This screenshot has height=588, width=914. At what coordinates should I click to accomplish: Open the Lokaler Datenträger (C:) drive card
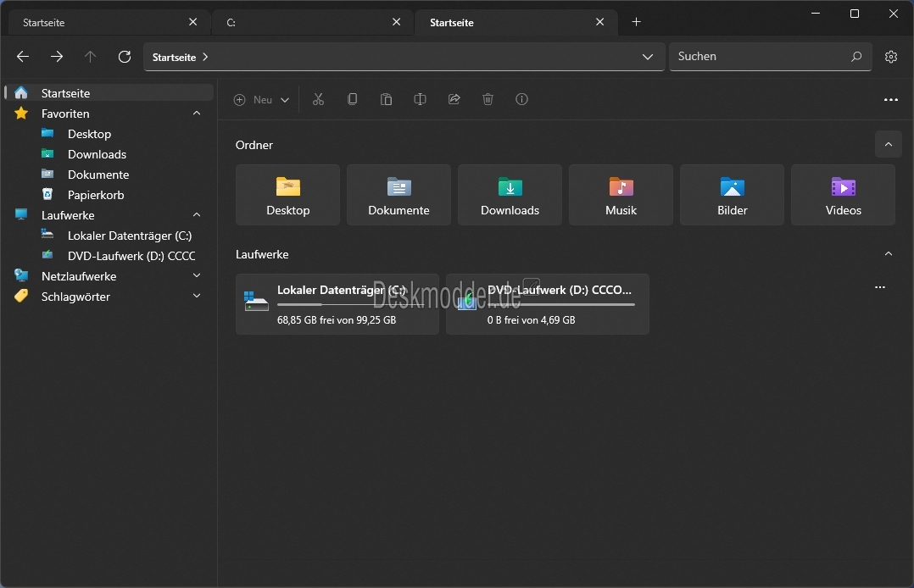pyautogui.click(x=337, y=304)
